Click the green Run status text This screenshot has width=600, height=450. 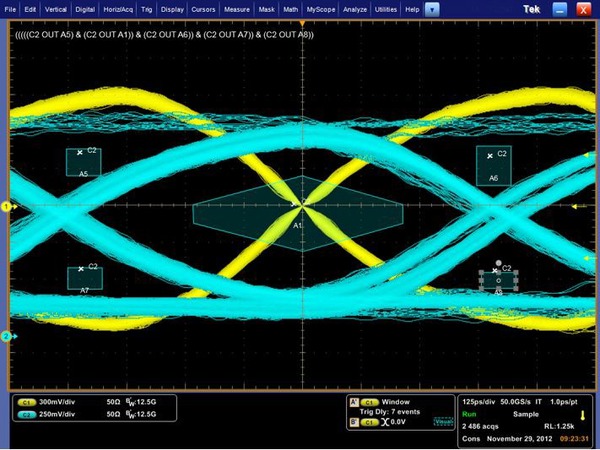point(470,413)
